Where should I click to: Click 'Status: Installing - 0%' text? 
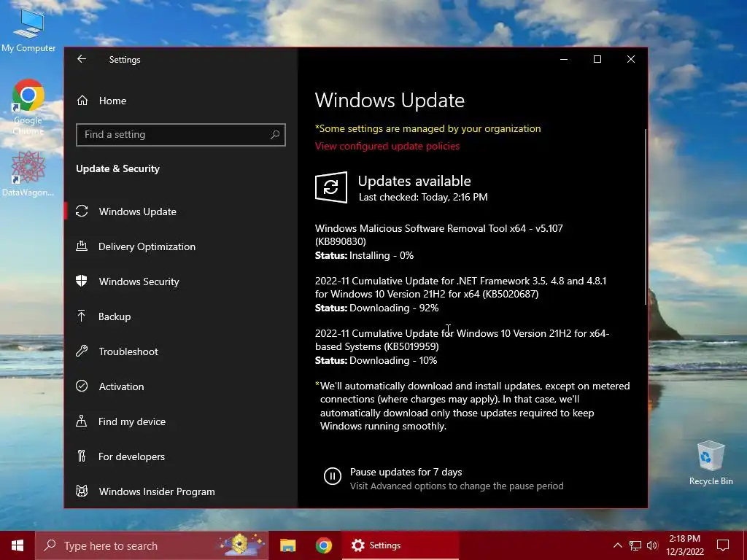[365, 256]
